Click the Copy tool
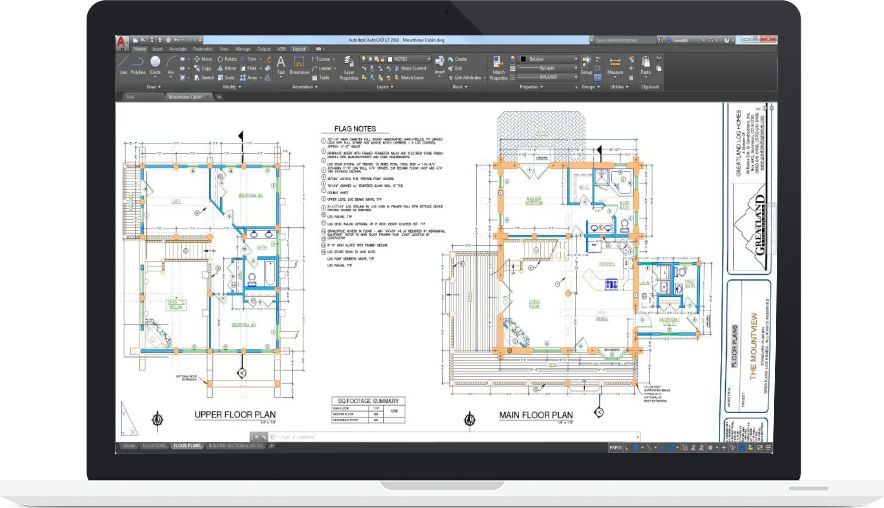This screenshot has width=884, height=508. pos(203,68)
